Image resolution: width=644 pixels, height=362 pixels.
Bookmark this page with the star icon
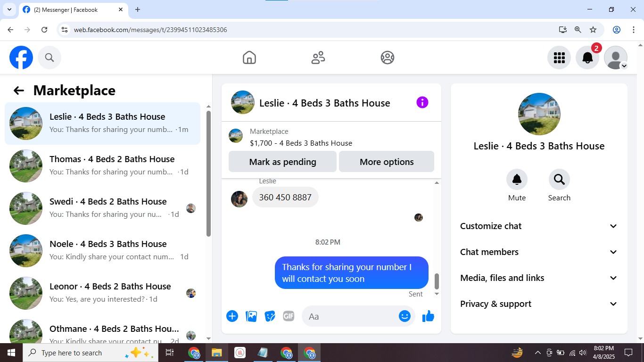(593, 30)
